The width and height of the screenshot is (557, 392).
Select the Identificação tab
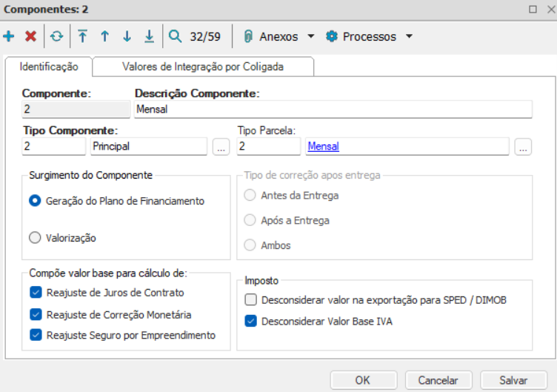point(49,67)
